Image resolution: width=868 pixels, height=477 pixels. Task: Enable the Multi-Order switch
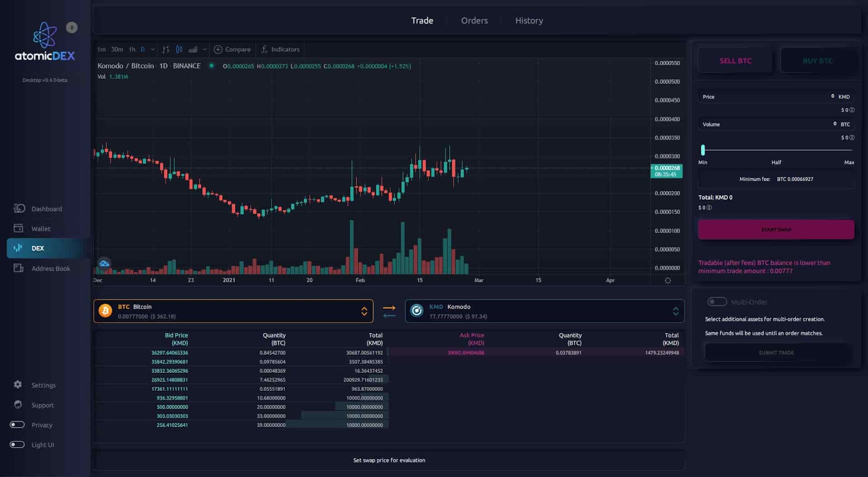pyautogui.click(x=717, y=302)
